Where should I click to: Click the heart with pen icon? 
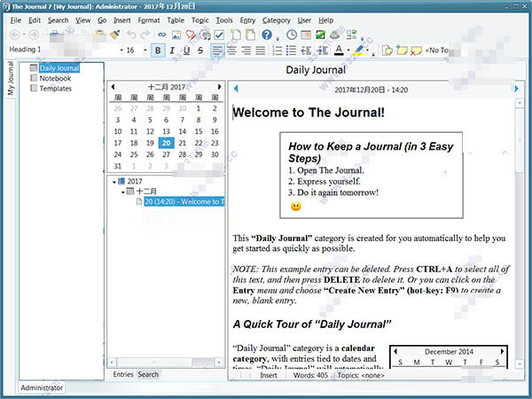(191, 35)
